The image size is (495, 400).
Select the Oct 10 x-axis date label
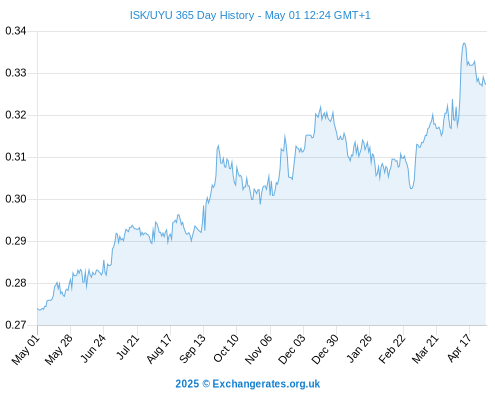[226, 349]
